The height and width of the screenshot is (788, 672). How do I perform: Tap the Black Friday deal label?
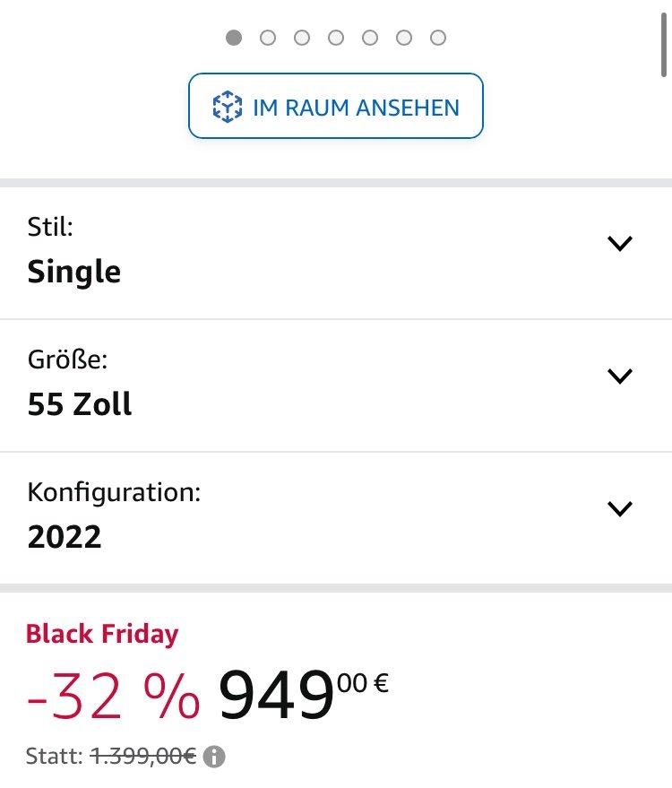102,634
